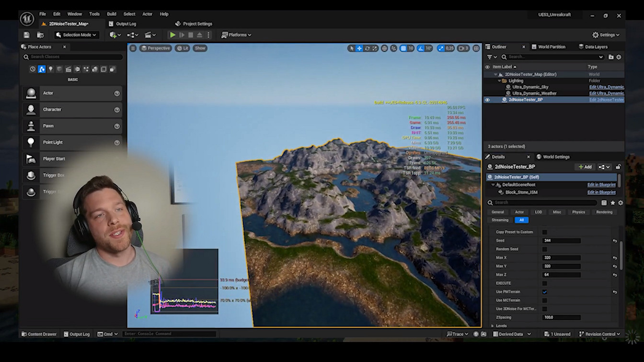Uncheck the Use PMTerrain checkbox
644x362 pixels.
[544, 292]
